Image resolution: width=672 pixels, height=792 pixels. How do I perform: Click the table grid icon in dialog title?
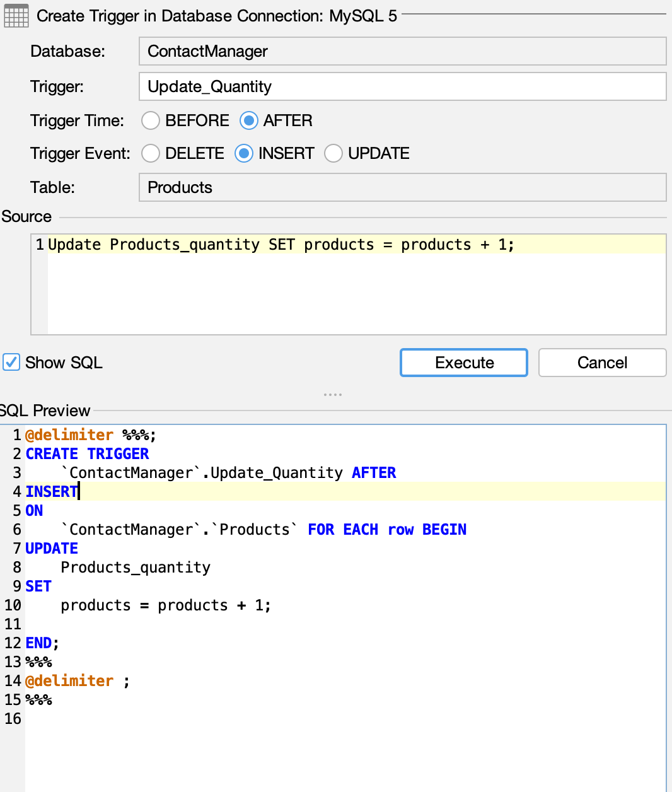16,16
